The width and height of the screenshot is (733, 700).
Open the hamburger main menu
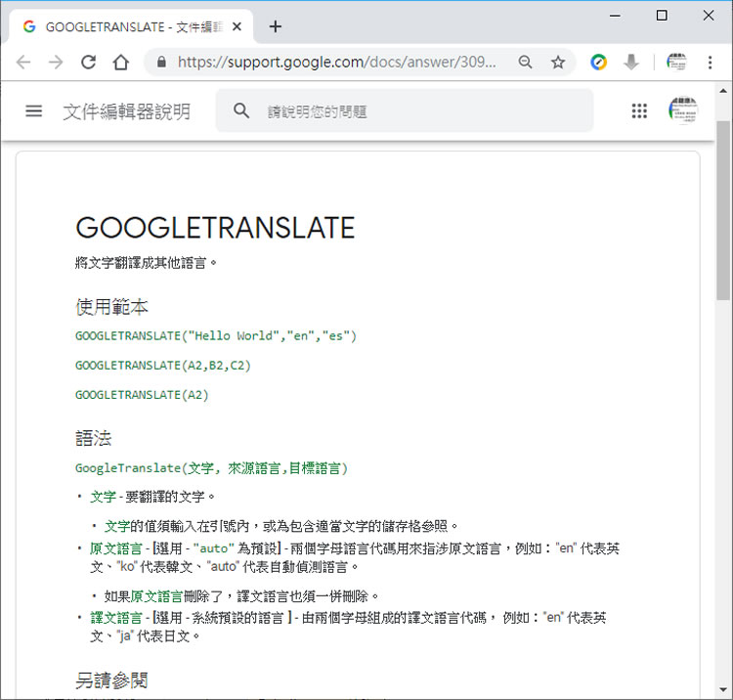click(34, 111)
